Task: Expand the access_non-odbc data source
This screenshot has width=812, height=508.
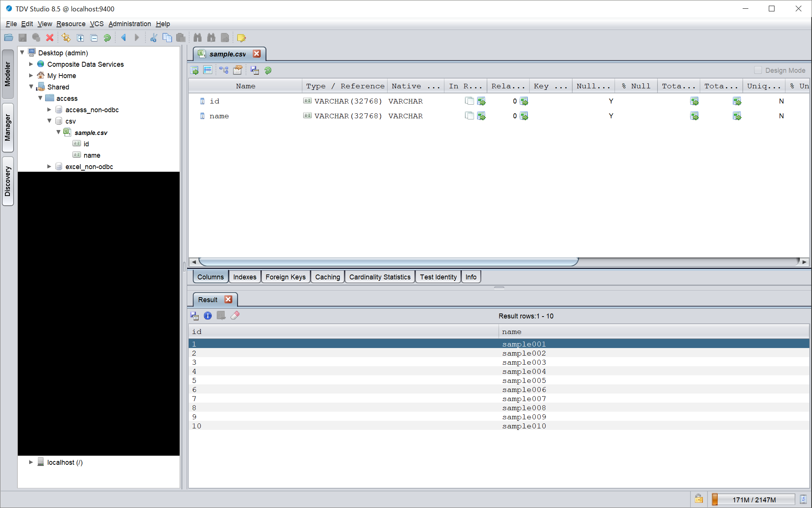Action: (49, 110)
